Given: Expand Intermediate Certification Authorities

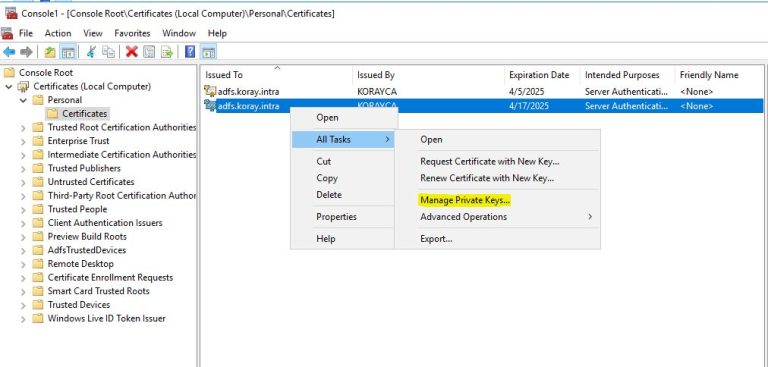Looking at the screenshot, I should tap(23, 155).
